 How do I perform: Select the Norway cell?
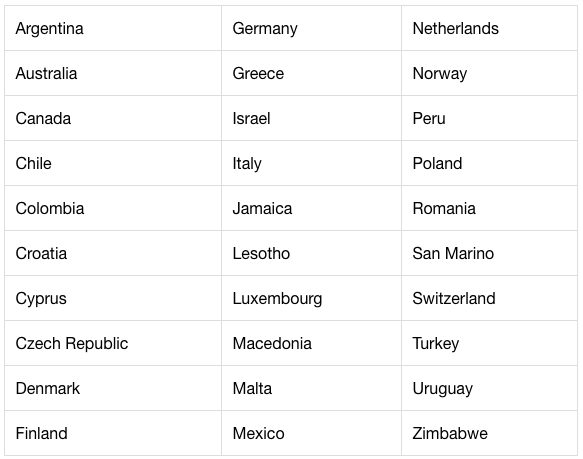click(490, 73)
